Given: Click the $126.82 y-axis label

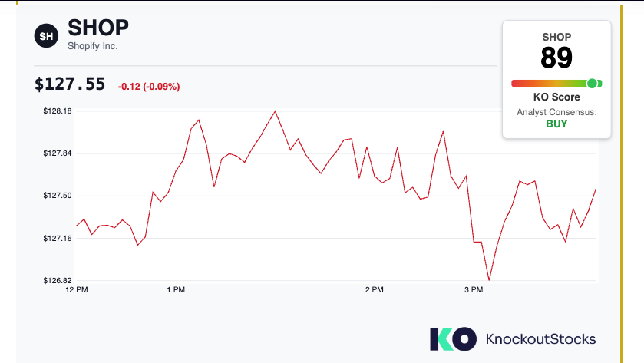Looking at the screenshot, I should point(58,280).
